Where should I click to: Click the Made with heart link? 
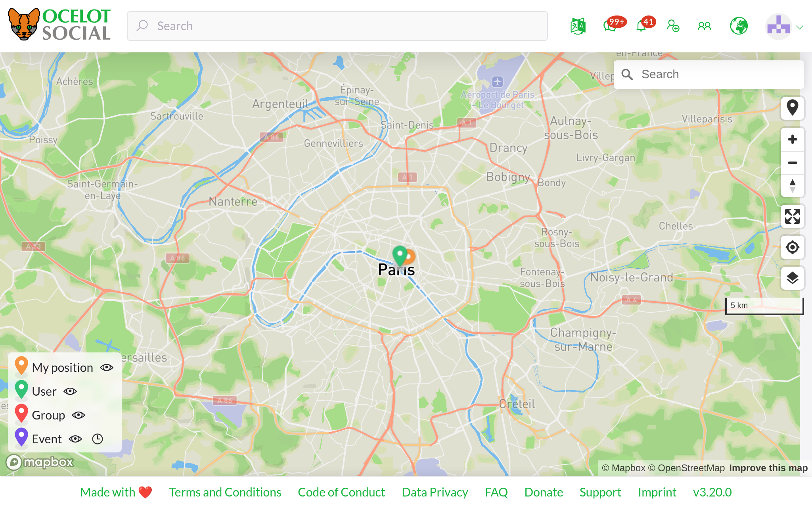pos(116,492)
